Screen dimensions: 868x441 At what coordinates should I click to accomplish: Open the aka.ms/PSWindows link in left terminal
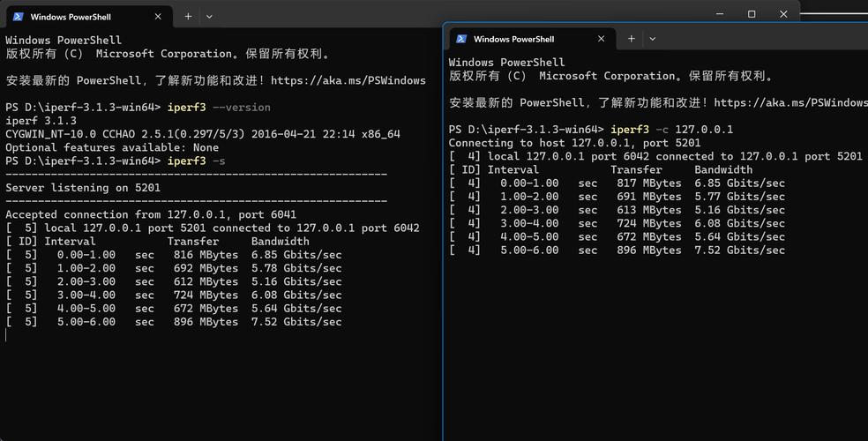348,81
